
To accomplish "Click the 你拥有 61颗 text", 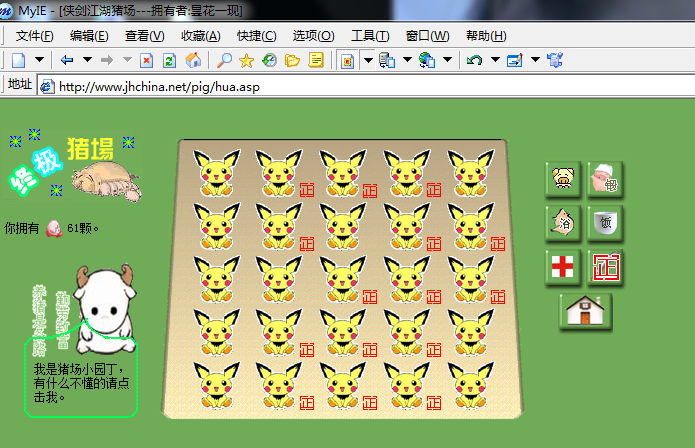I will pyautogui.click(x=51, y=229).
